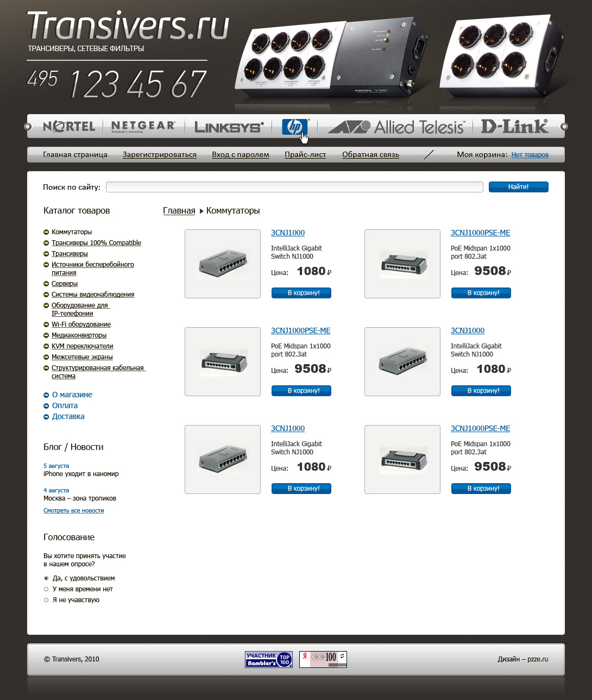Click Смотреть все новости link
Image resolution: width=592 pixels, height=700 pixels.
pos(74,511)
